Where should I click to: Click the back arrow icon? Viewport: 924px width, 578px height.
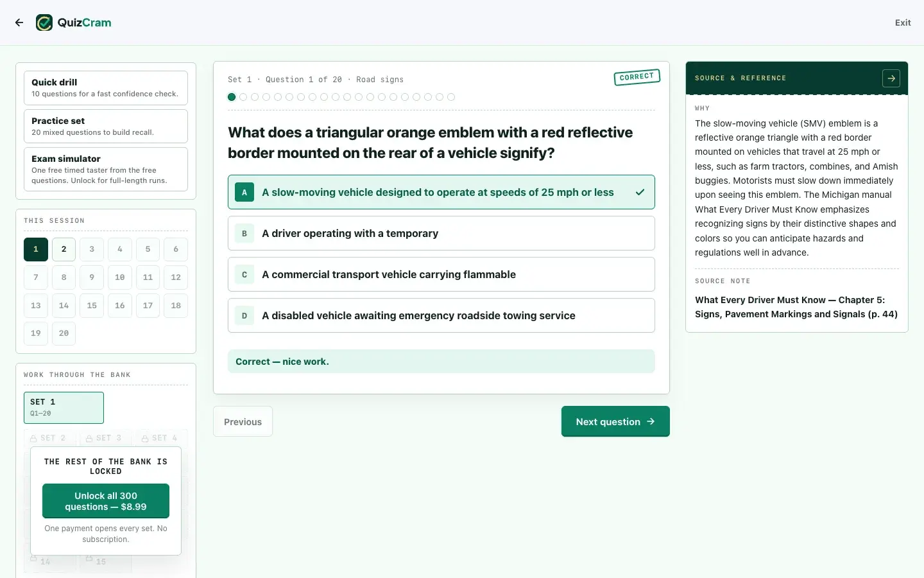(x=19, y=22)
